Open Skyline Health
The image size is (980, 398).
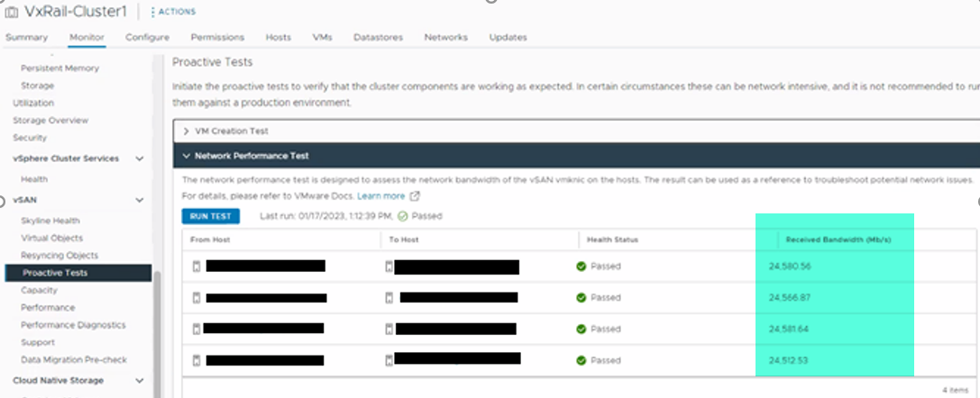(50, 221)
